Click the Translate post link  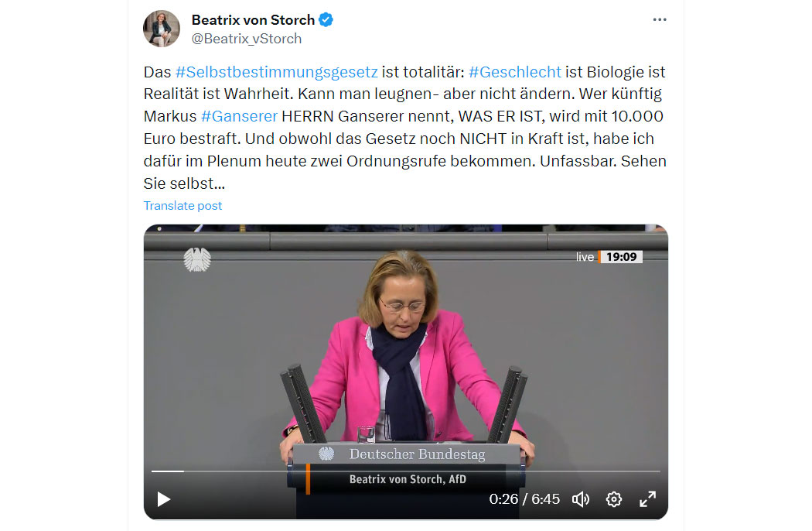pyautogui.click(x=183, y=206)
